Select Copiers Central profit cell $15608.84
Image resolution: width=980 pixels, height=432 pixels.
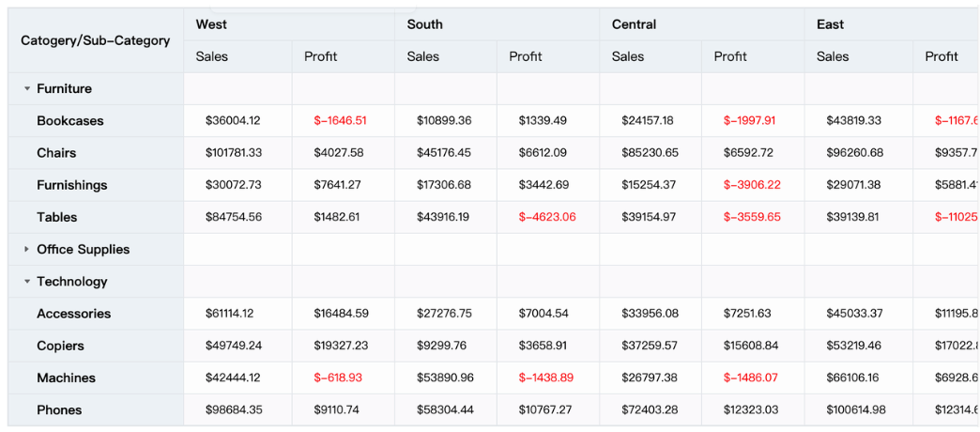(751, 346)
